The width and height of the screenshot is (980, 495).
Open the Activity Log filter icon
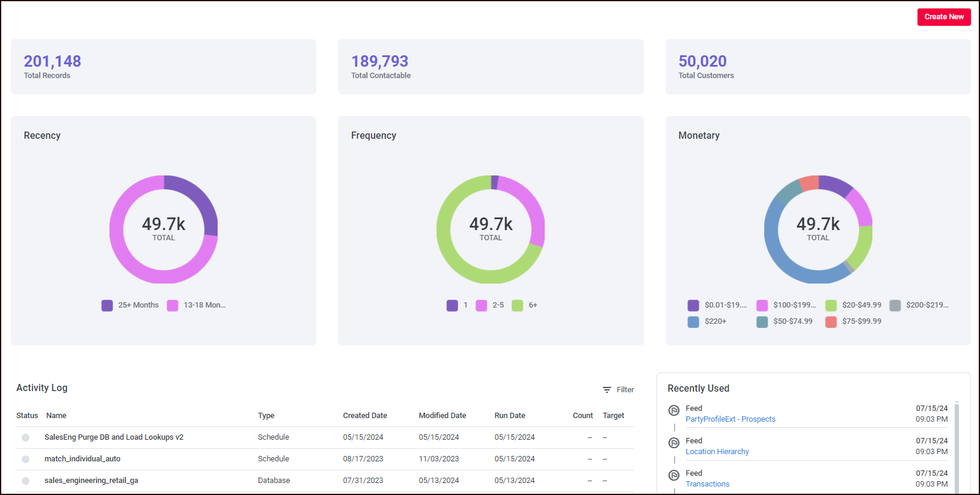(607, 390)
